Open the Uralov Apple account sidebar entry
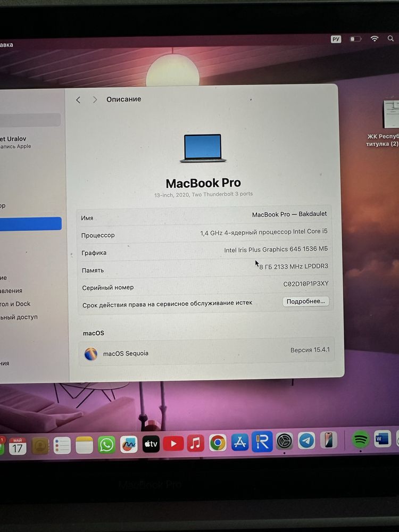This screenshot has height=532, width=399. click(15, 142)
